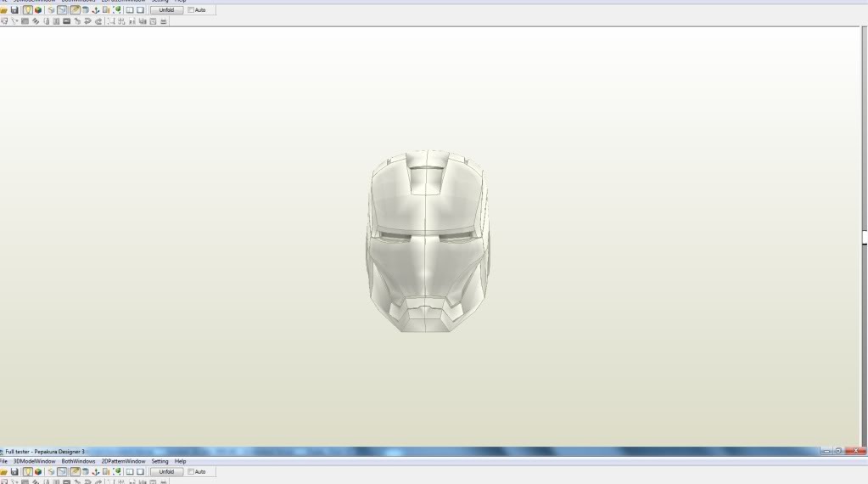
Task: Click the colored texture cube icon in Full tester window
Action: point(38,472)
